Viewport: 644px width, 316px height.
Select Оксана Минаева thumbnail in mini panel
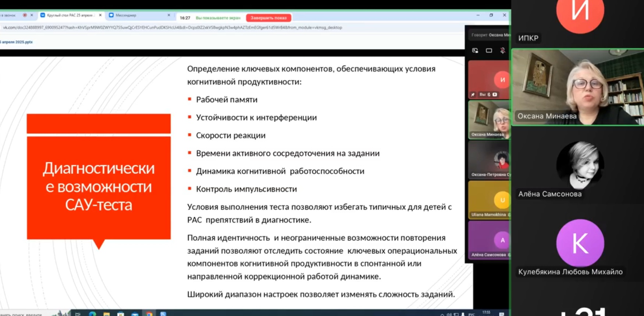(x=489, y=120)
